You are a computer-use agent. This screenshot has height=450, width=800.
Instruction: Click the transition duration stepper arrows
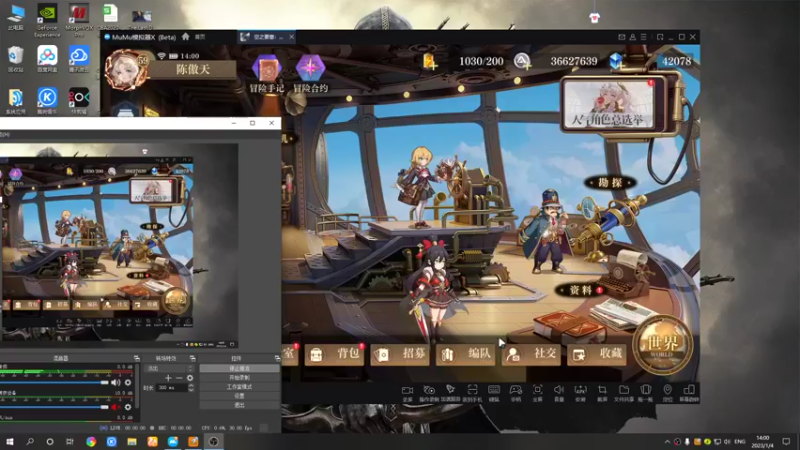point(191,388)
